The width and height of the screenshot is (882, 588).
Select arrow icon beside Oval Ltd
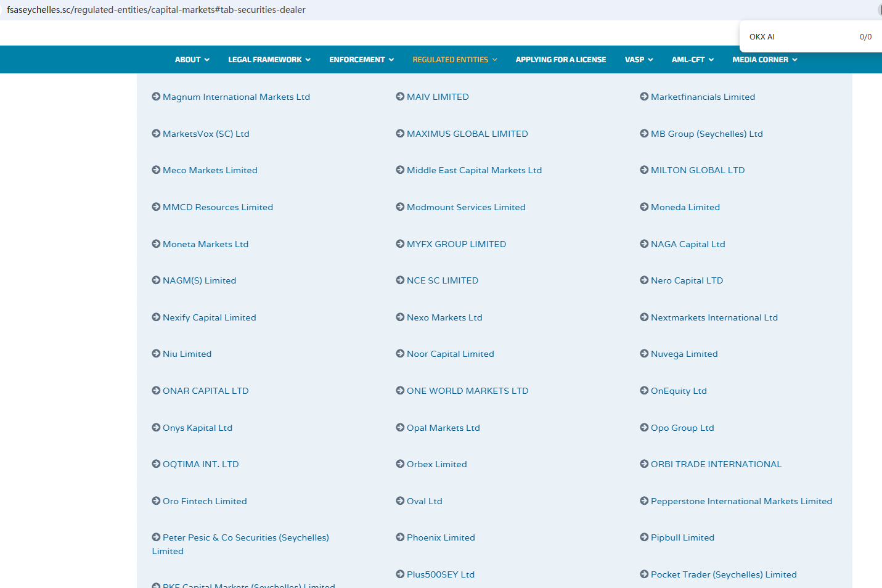click(400, 501)
